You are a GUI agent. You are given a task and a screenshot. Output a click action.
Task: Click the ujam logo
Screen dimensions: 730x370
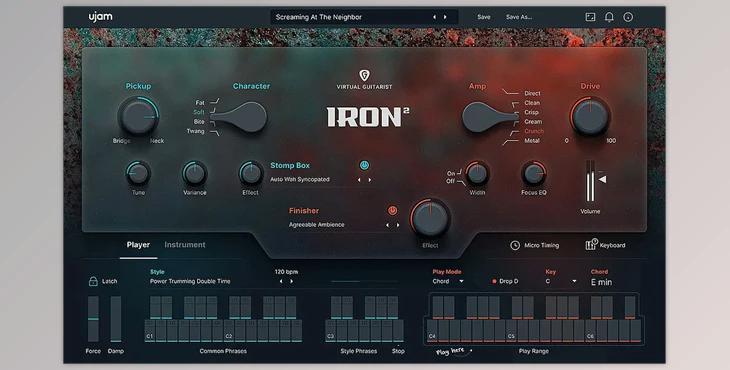pyautogui.click(x=100, y=17)
